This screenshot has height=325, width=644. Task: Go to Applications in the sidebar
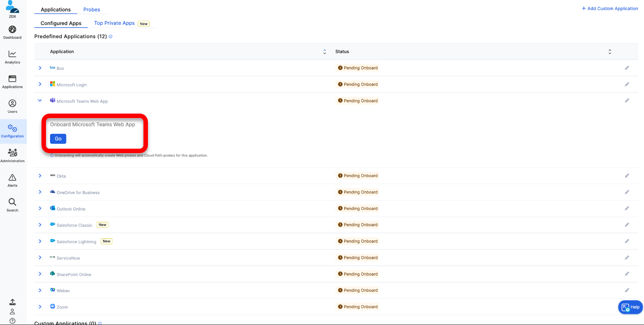click(x=12, y=82)
